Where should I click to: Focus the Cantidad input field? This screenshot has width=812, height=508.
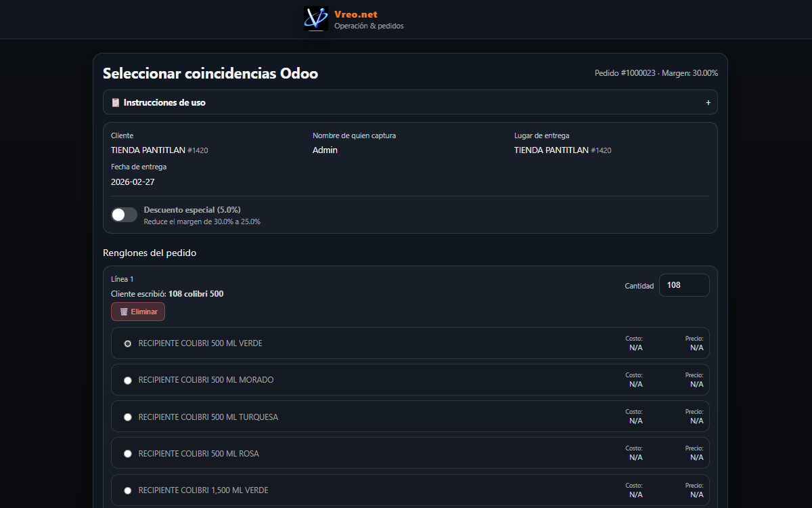pos(683,285)
